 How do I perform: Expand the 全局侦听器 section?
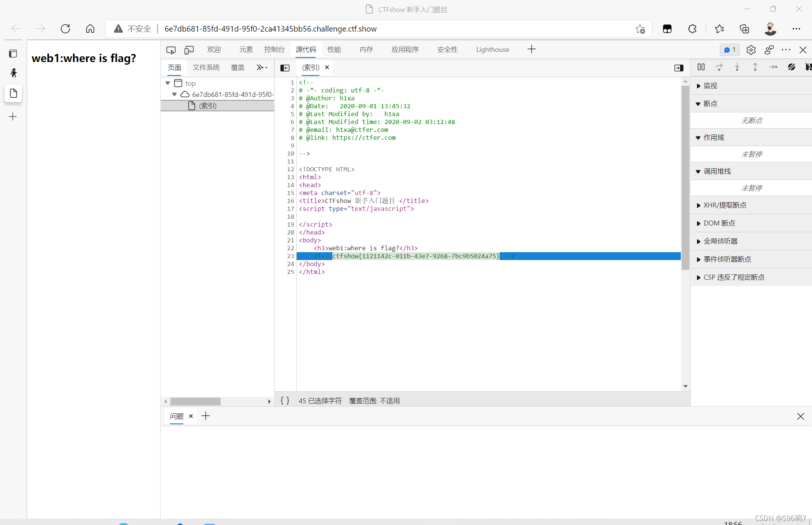[x=751, y=241]
